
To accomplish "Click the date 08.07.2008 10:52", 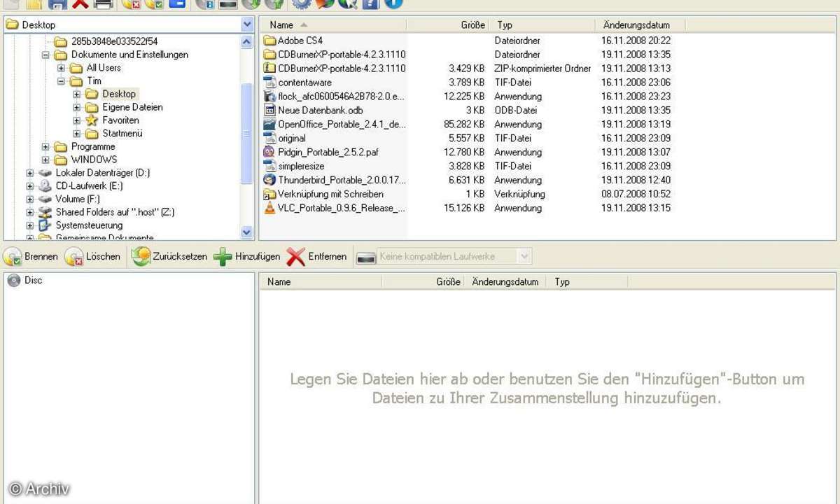I will (x=636, y=194).
